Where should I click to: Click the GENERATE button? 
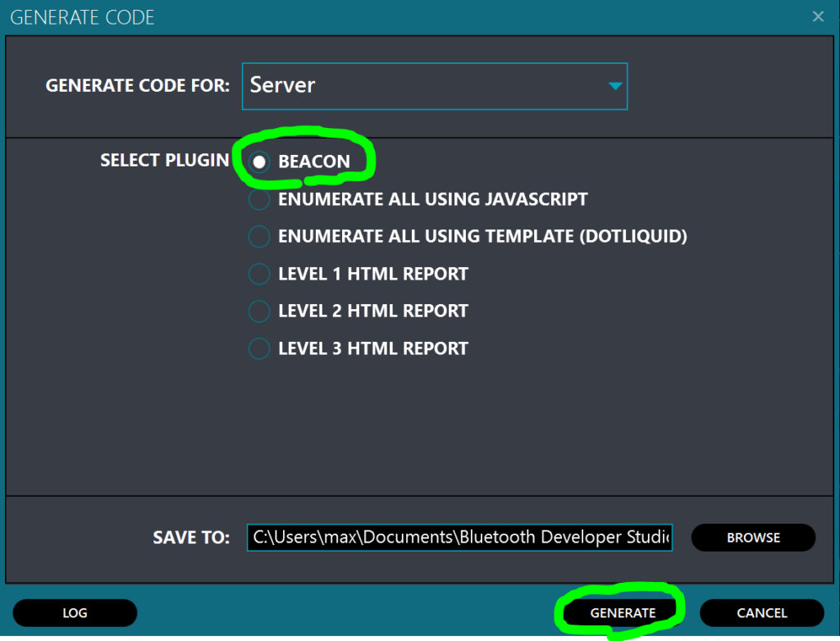click(623, 612)
